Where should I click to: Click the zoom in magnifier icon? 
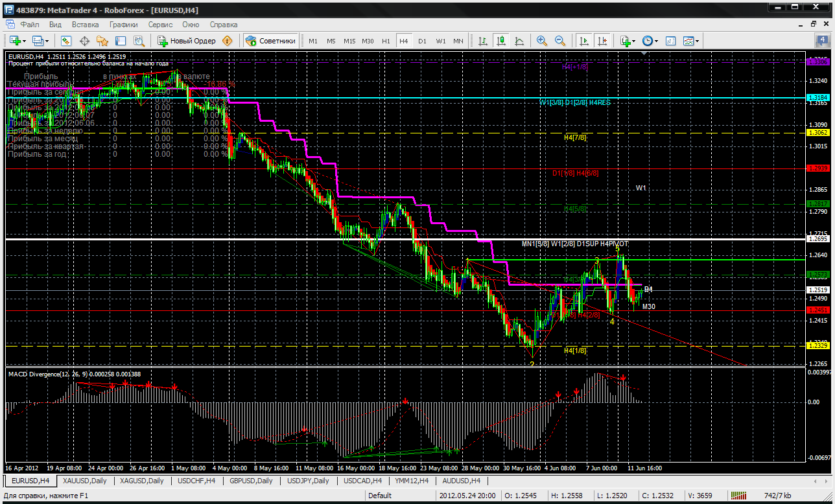pos(541,41)
